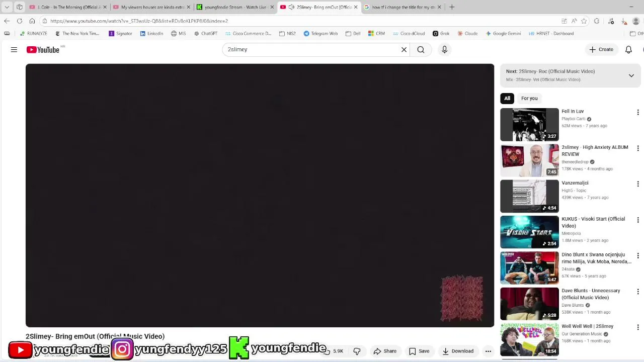Open the workspaces tab actions icon
Viewport: 644px width, 362px height.
[x=19, y=7]
